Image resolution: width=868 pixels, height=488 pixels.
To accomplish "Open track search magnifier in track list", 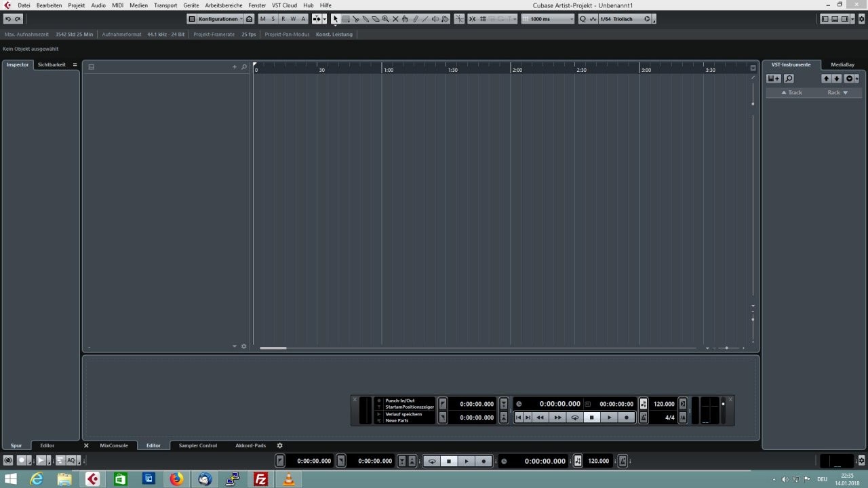I will point(244,66).
